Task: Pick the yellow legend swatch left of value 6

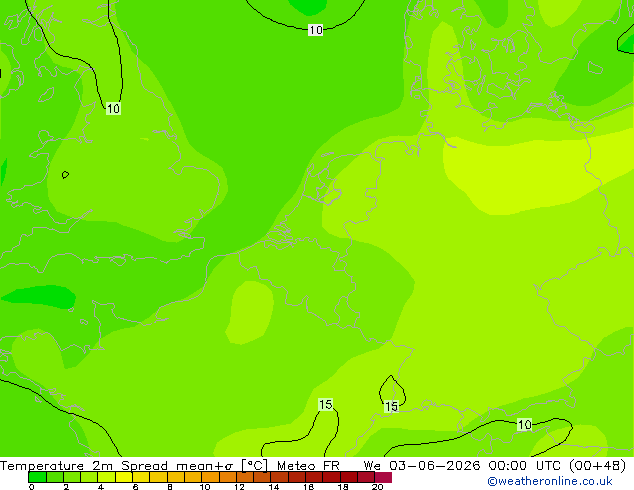Action: [x=123, y=477]
